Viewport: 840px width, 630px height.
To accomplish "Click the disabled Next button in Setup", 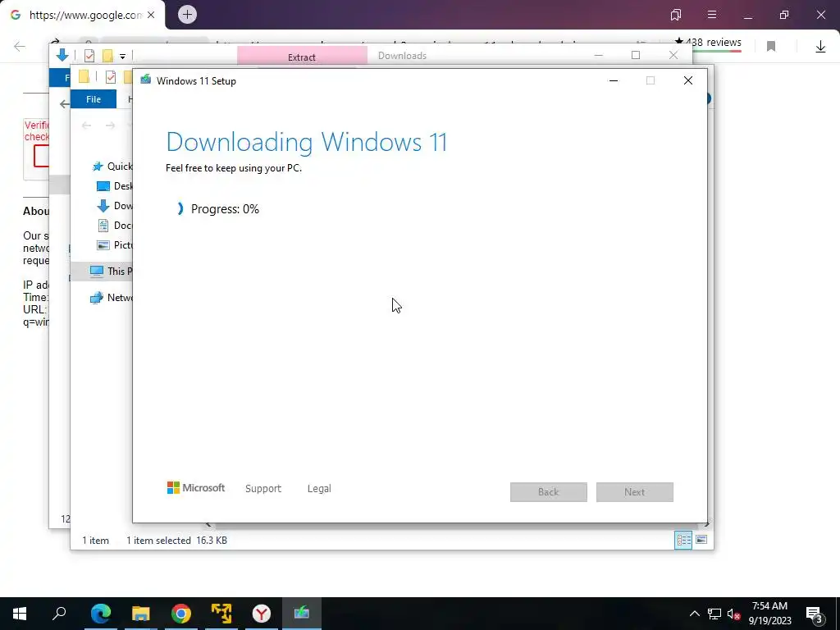I will tap(634, 492).
